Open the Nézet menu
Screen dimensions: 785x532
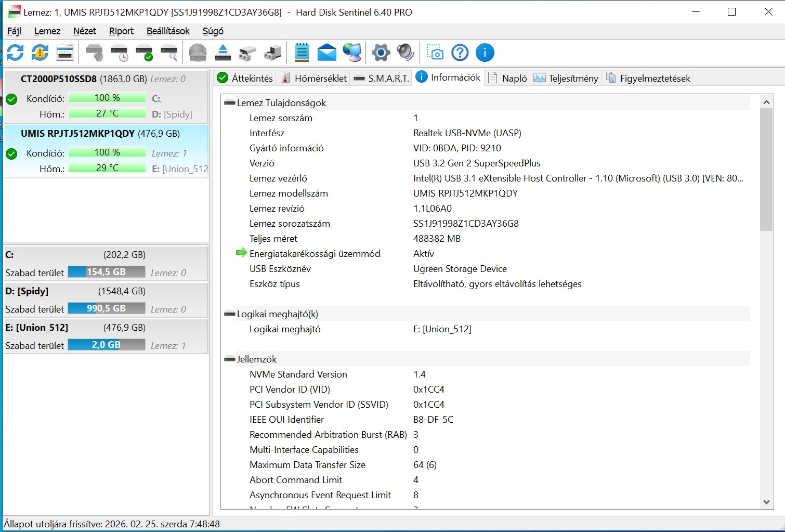[x=85, y=31]
